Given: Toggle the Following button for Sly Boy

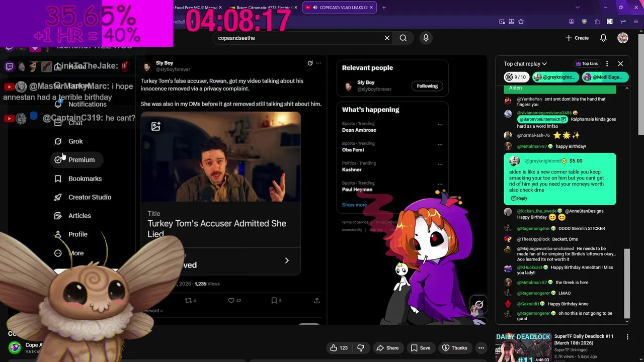Looking at the screenshot, I should pos(427,86).
